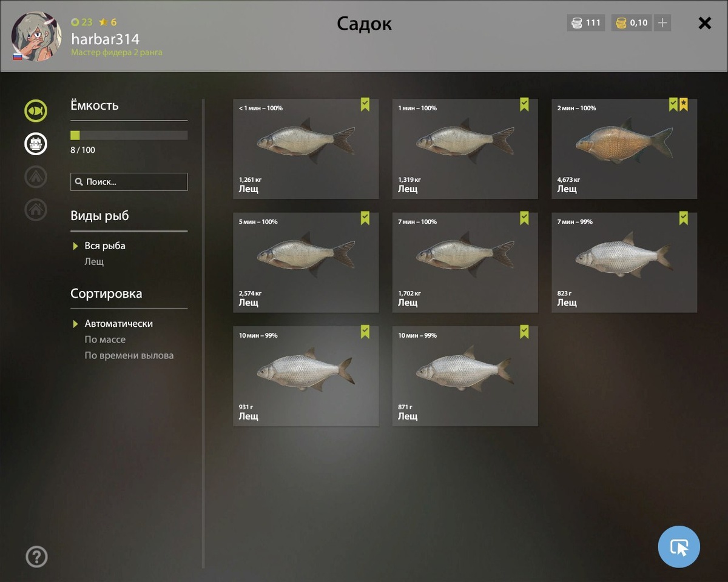Viewport: 728px width, 582px height.
Task: Click the Поиск search field
Action: (129, 182)
